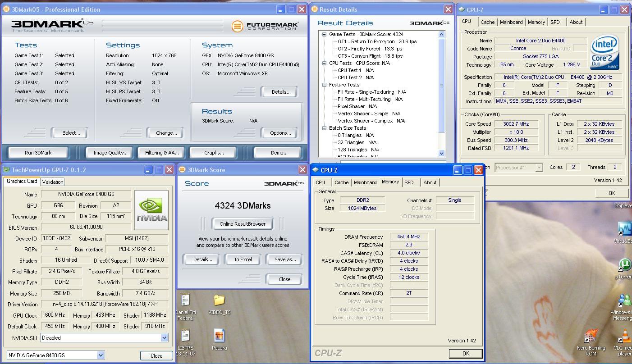
Task: Open the Graphs button
Action: [214, 152]
